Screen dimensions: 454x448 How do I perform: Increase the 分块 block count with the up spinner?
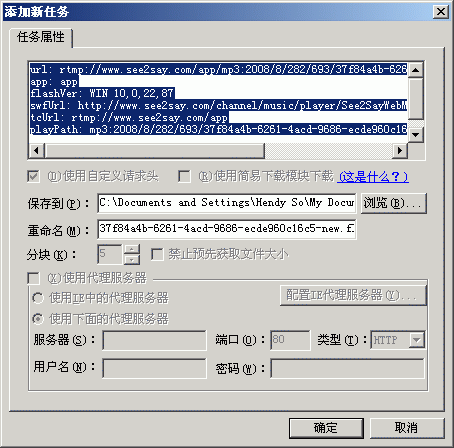tap(132, 249)
